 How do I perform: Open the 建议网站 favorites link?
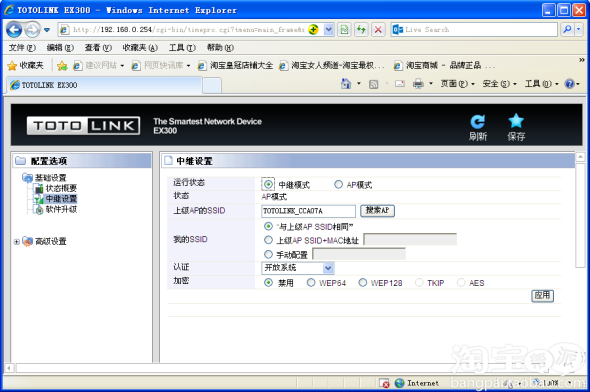[x=99, y=65]
